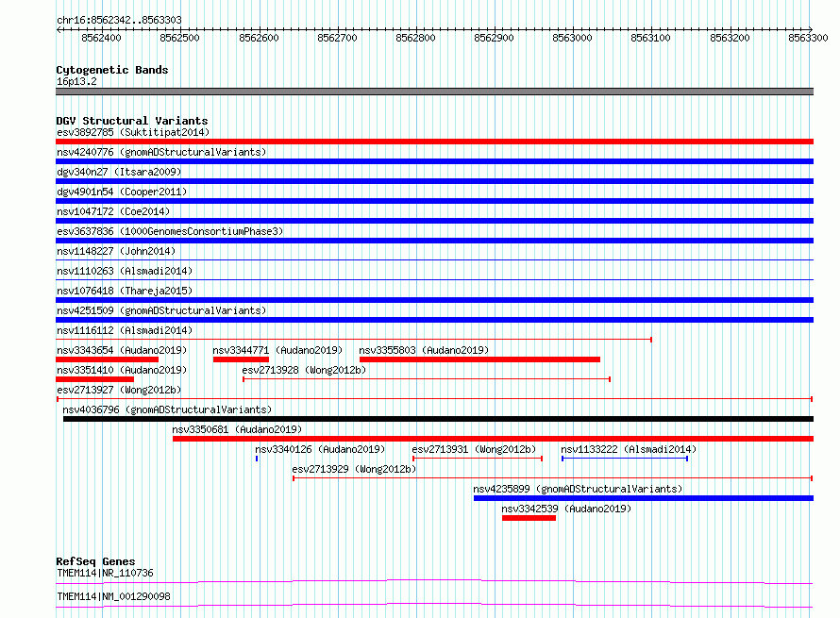This screenshot has width=840, height=618.
Task: Select the nsv3351410 (Audano2019) label
Action: click(122, 370)
